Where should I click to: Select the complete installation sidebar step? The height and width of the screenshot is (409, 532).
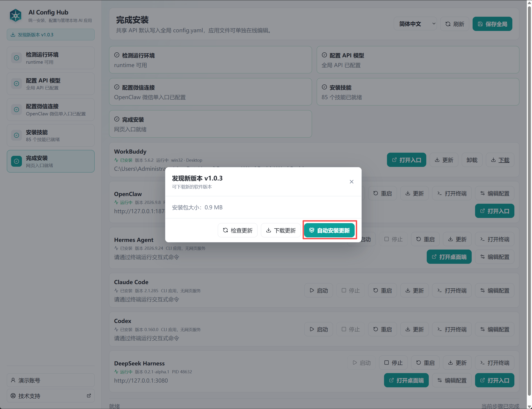51,161
